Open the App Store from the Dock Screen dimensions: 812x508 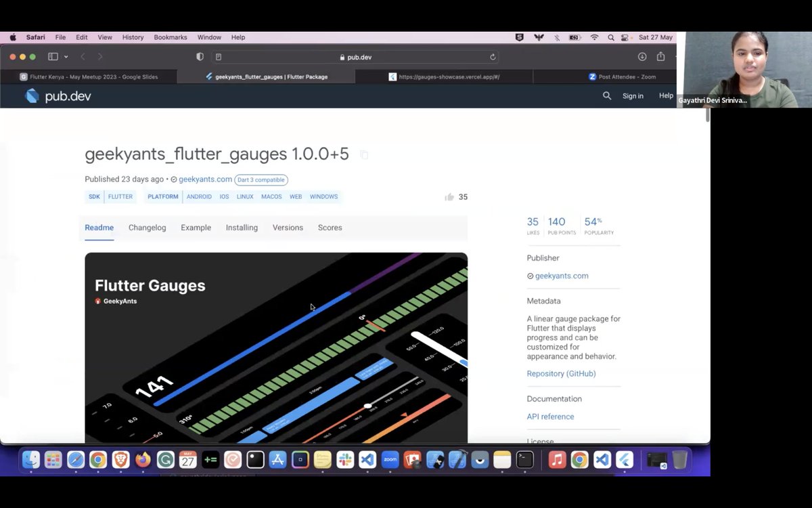pos(277,460)
